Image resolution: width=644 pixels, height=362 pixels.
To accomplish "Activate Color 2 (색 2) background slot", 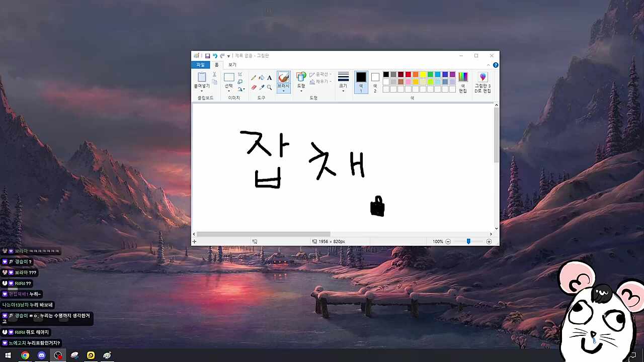I will (375, 82).
